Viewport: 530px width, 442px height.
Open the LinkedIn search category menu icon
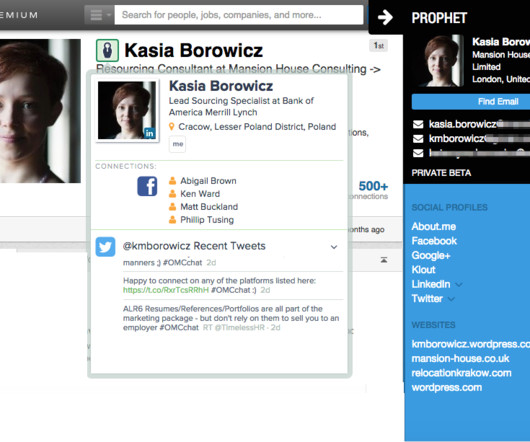point(99,15)
